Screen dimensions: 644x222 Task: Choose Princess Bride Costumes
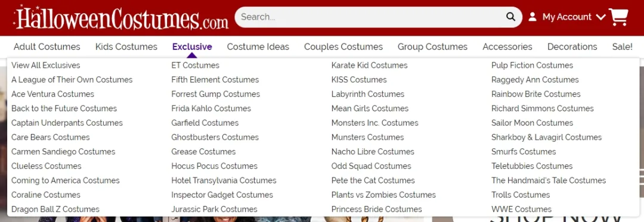pos(377,209)
